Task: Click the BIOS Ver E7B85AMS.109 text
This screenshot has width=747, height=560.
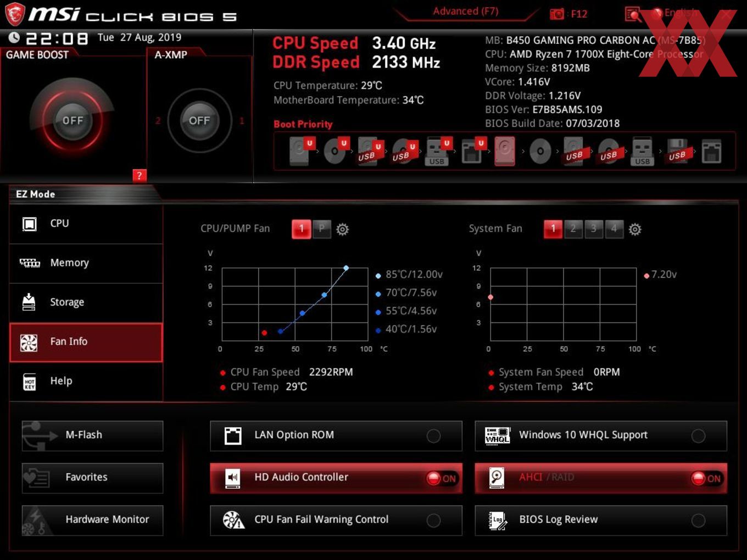Action: click(544, 110)
